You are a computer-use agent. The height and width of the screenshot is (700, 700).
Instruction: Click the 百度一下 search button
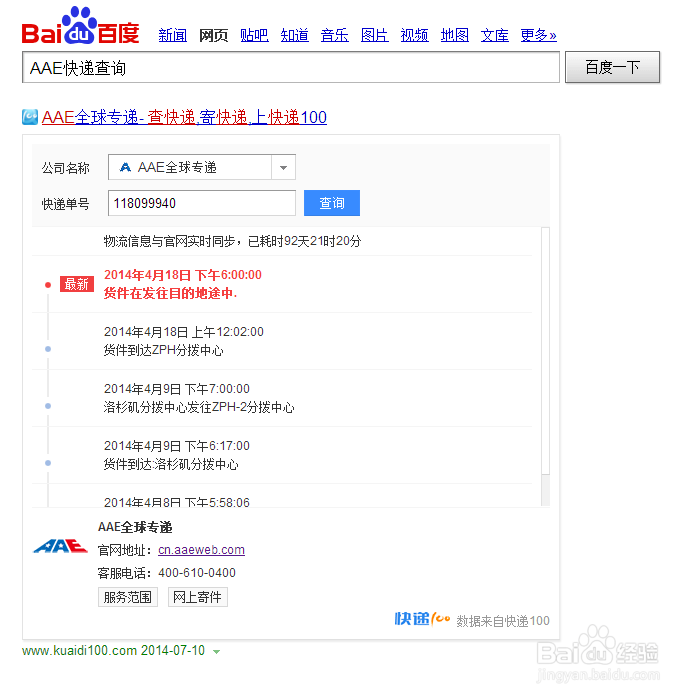pos(612,67)
